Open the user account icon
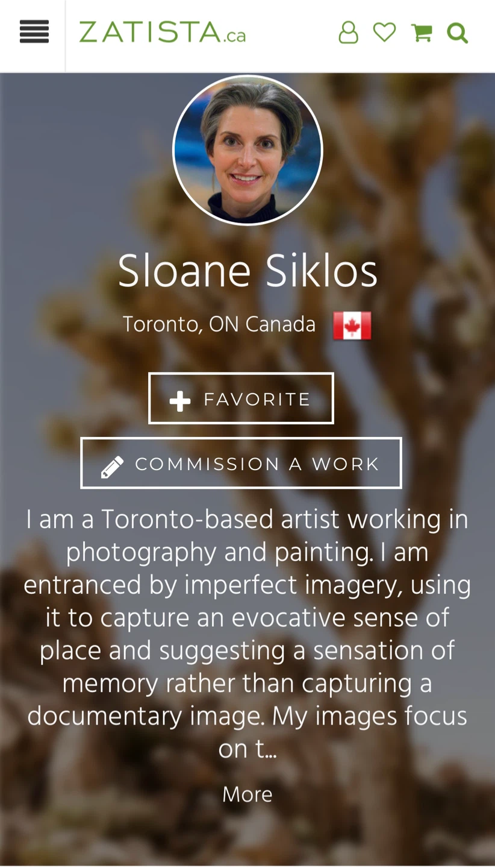 (x=348, y=32)
